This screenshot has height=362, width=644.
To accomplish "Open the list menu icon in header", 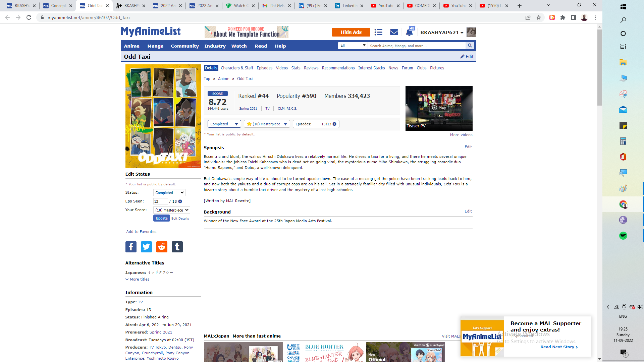I will 378,32.
